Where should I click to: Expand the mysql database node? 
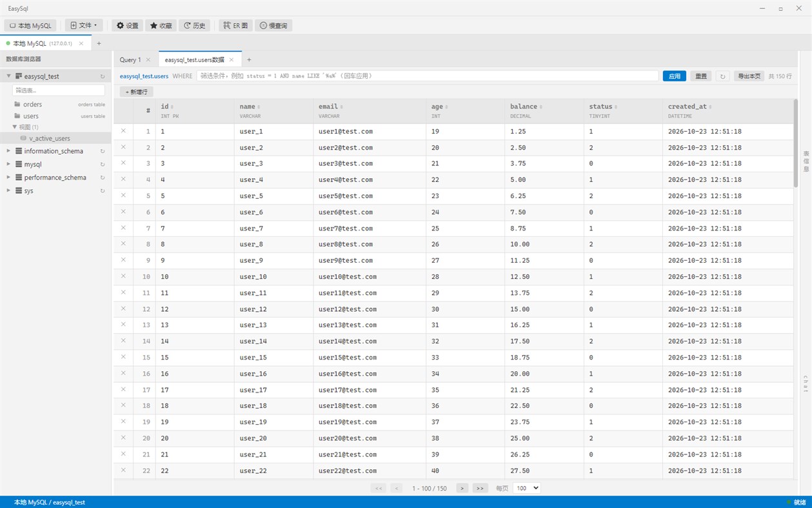tap(8, 165)
